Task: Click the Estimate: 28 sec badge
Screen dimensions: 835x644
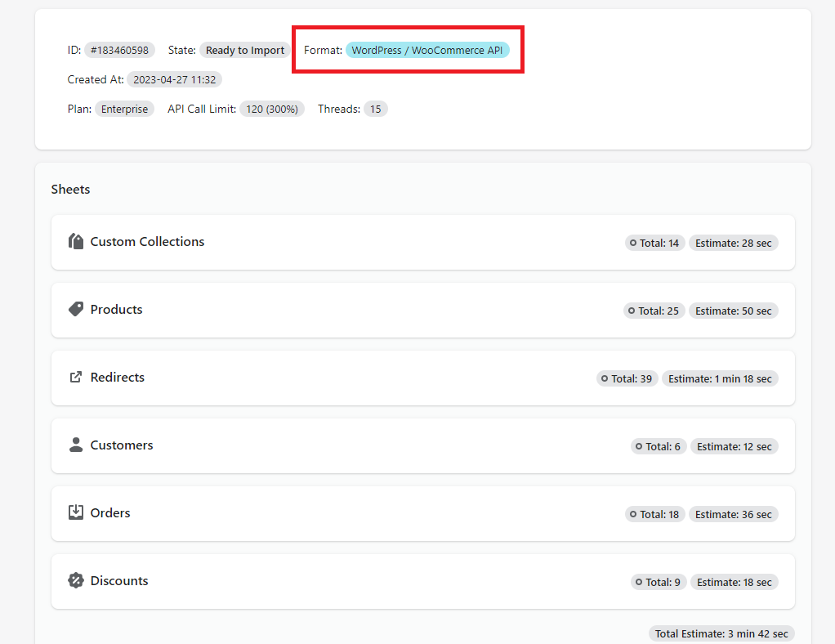Action: point(734,243)
